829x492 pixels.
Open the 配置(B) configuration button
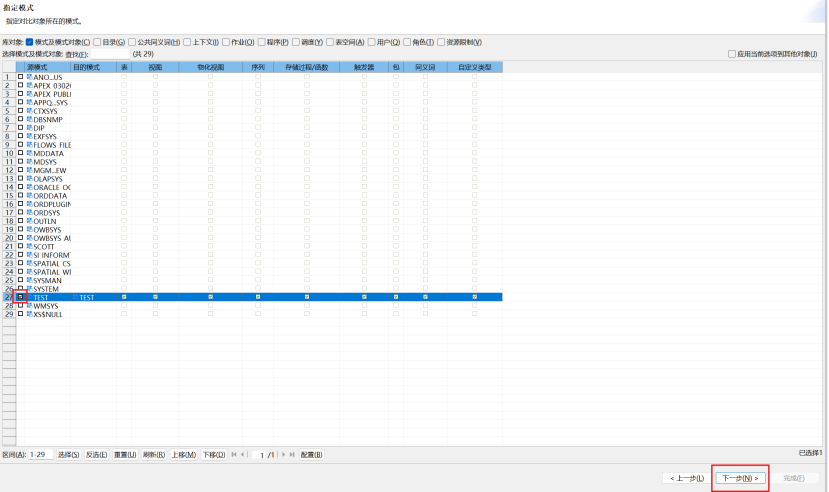tap(311, 454)
